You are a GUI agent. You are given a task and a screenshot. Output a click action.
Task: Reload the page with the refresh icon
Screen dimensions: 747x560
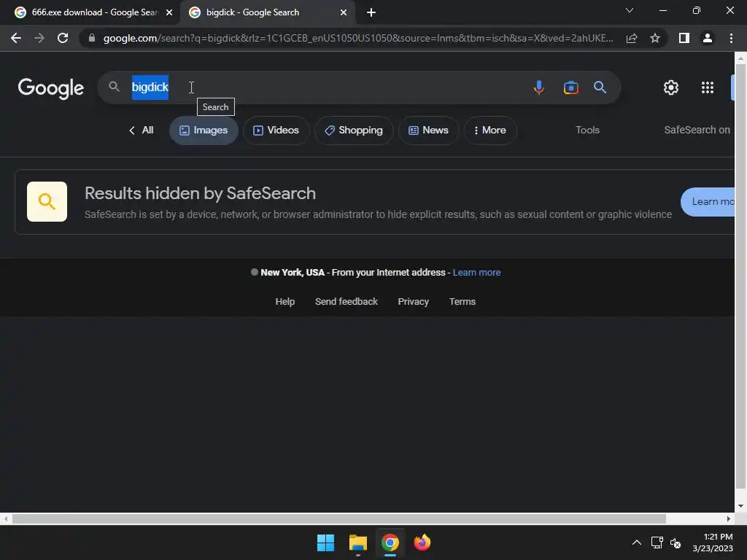point(63,38)
